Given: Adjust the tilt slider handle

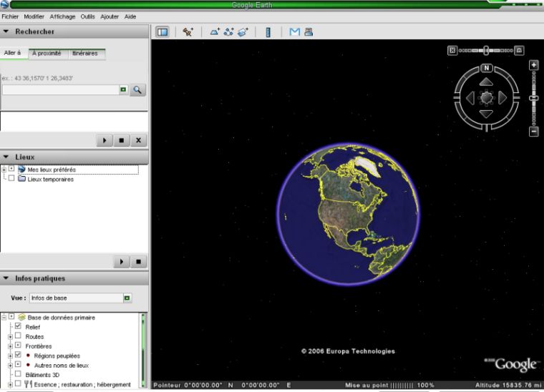Looking at the screenshot, I should [486, 51].
